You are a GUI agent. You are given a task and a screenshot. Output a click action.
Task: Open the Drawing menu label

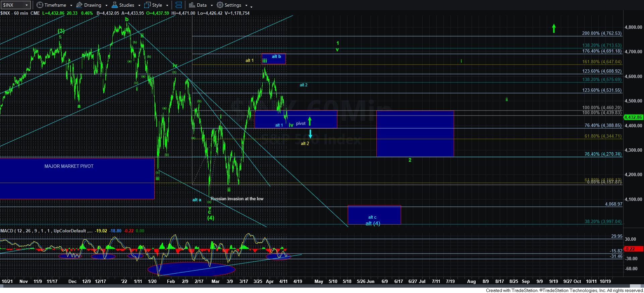[x=93, y=5]
